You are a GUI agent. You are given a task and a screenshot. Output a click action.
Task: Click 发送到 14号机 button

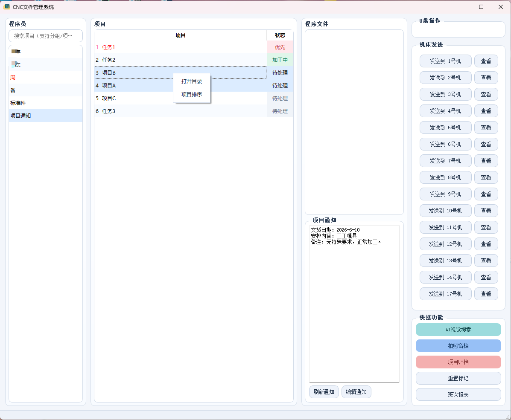coord(446,277)
